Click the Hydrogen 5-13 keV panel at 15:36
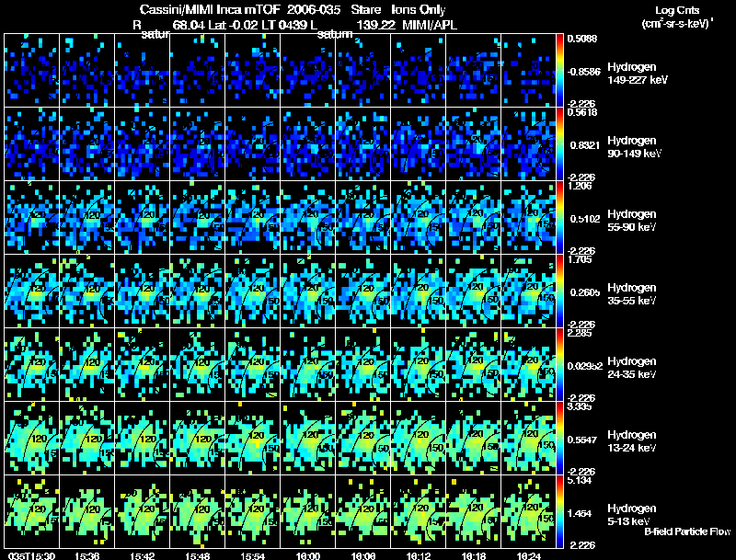 pyautogui.click(x=86, y=511)
